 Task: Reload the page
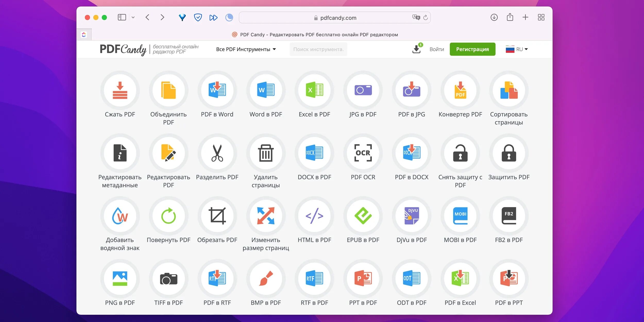[426, 18]
